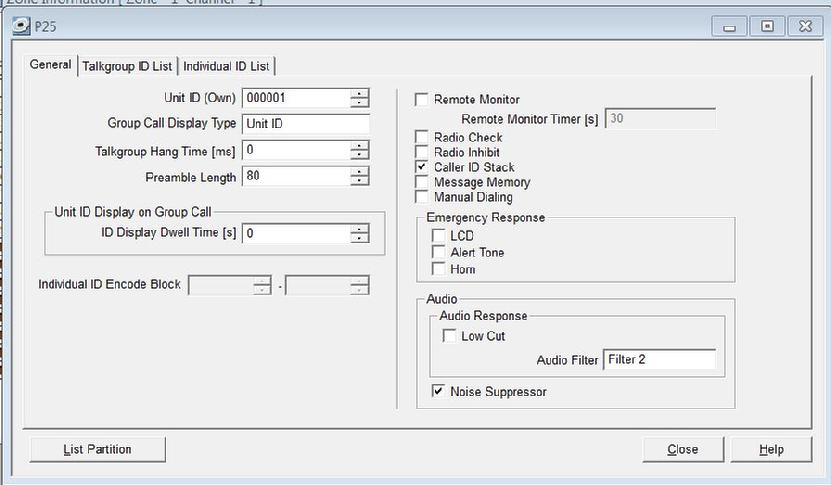Enable the Radio Check checkbox
This screenshot has width=831, height=485.
[x=421, y=137]
